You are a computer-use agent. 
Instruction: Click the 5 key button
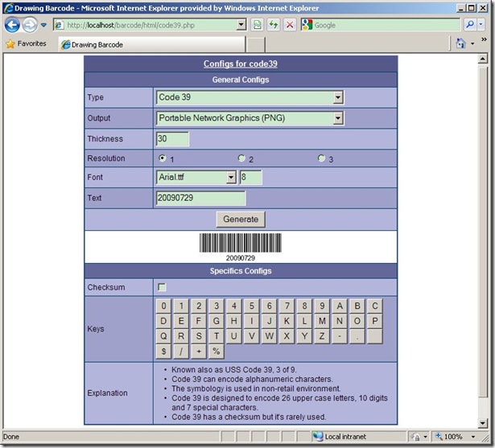tap(252, 306)
